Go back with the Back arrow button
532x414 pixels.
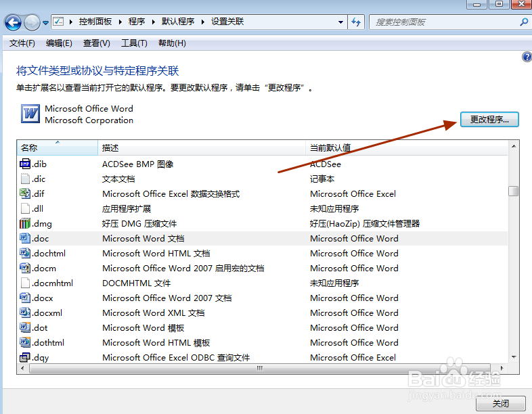coord(13,23)
